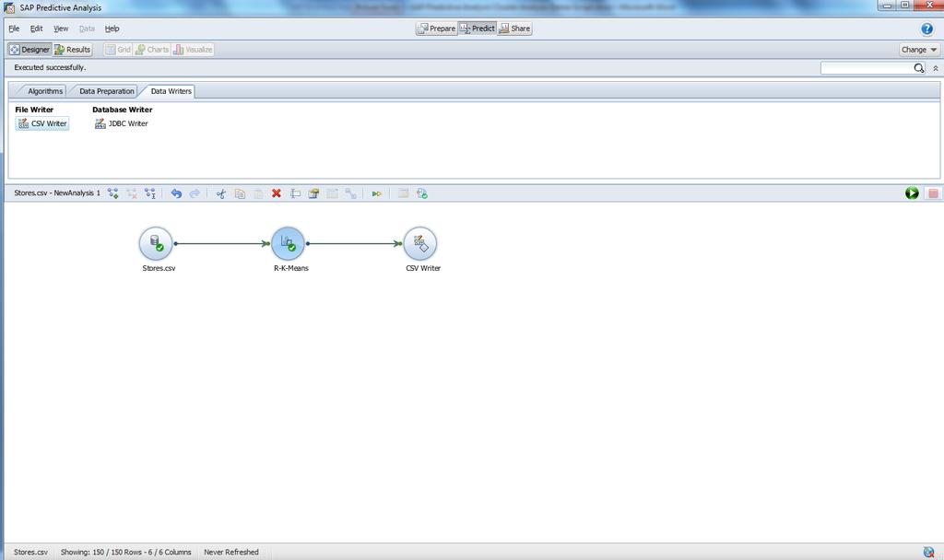944x560 pixels.
Task: Click the SAP Predictive Analysis app icon
Action: 9,7
